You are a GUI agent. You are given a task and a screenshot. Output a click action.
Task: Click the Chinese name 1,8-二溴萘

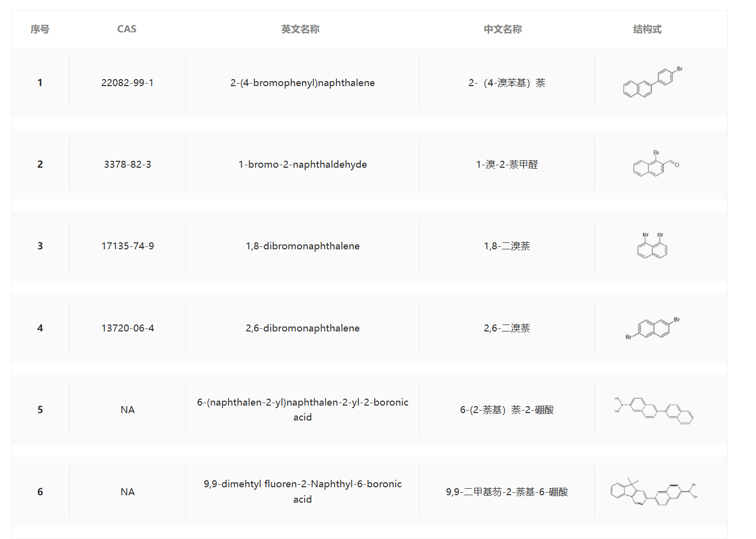coord(507,246)
